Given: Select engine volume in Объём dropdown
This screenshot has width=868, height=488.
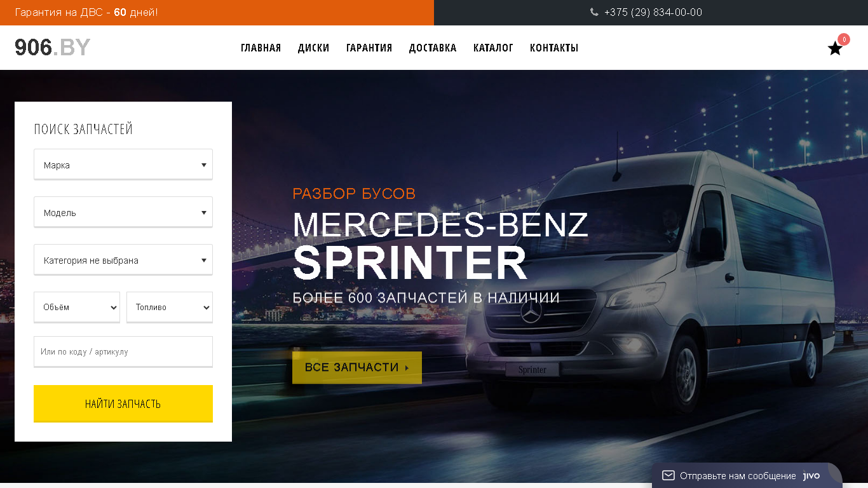Looking at the screenshot, I should [x=77, y=308].
